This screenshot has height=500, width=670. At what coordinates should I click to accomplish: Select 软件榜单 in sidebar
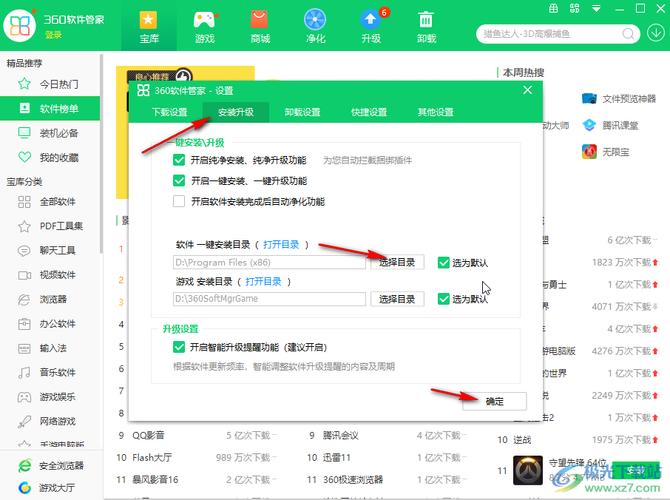(x=50, y=108)
